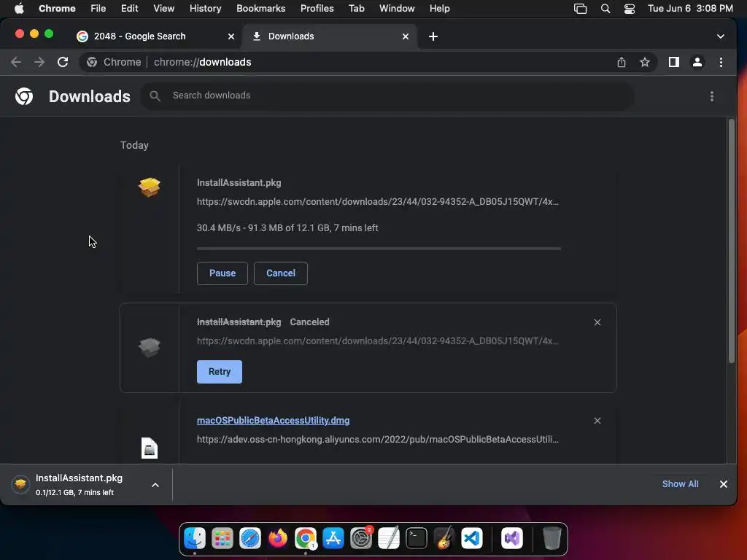
Task: Switch to 2048 - Google Search tab
Action: click(153, 36)
